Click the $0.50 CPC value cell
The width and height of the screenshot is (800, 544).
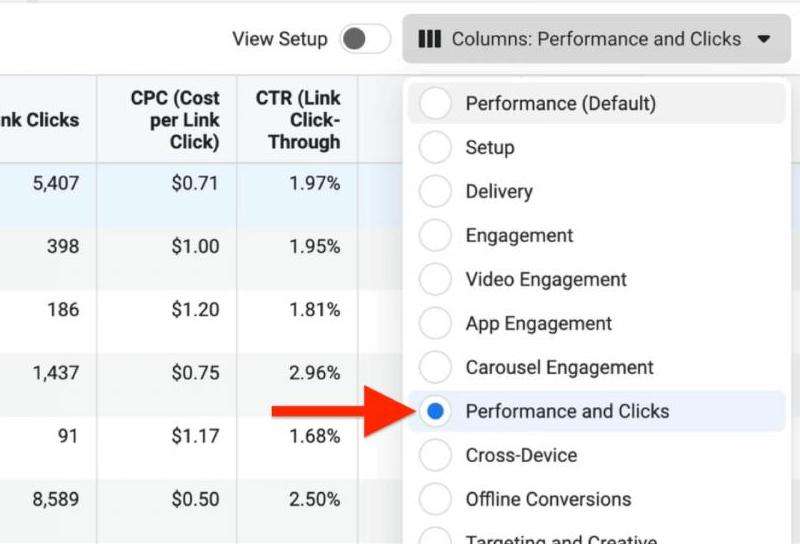point(195,499)
